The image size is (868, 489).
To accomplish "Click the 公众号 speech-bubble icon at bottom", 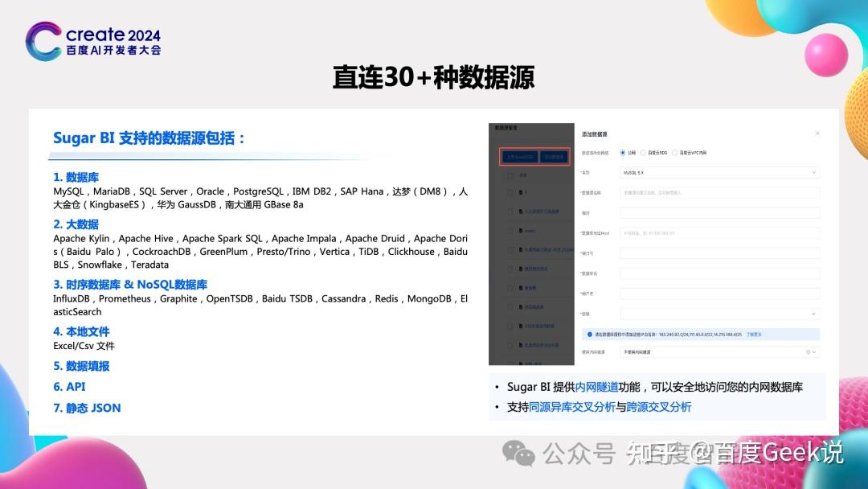I will [516, 452].
